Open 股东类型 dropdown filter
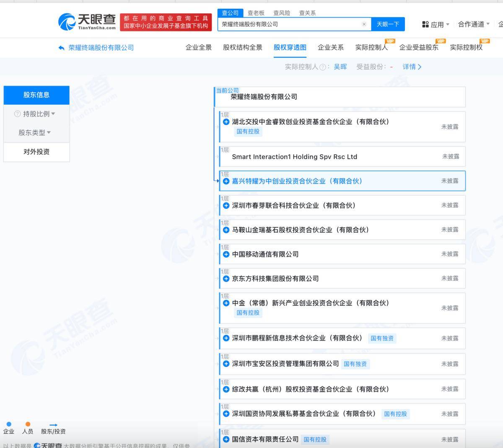The height and width of the screenshot is (448, 503). point(34,132)
